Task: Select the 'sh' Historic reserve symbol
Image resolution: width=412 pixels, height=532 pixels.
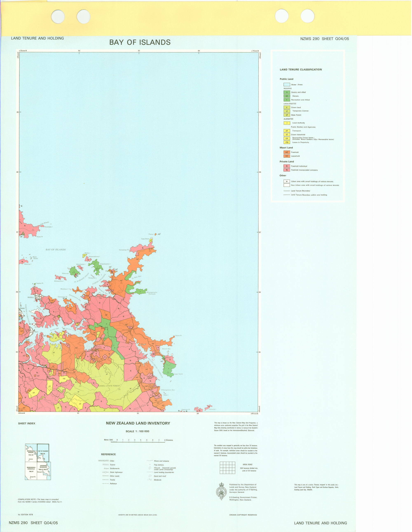Action: (287, 96)
